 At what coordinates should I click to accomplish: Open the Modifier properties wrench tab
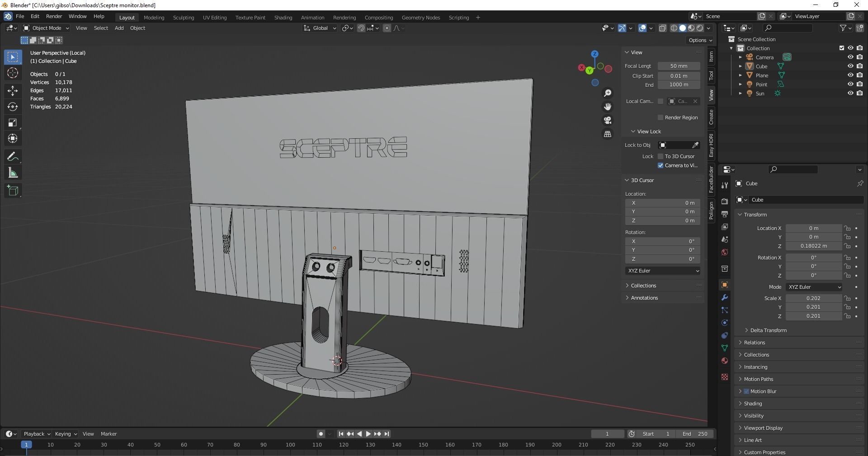(x=725, y=297)
